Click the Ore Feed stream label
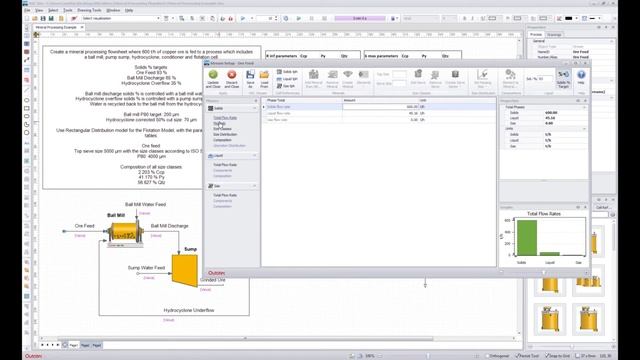 tap(84, 226)
